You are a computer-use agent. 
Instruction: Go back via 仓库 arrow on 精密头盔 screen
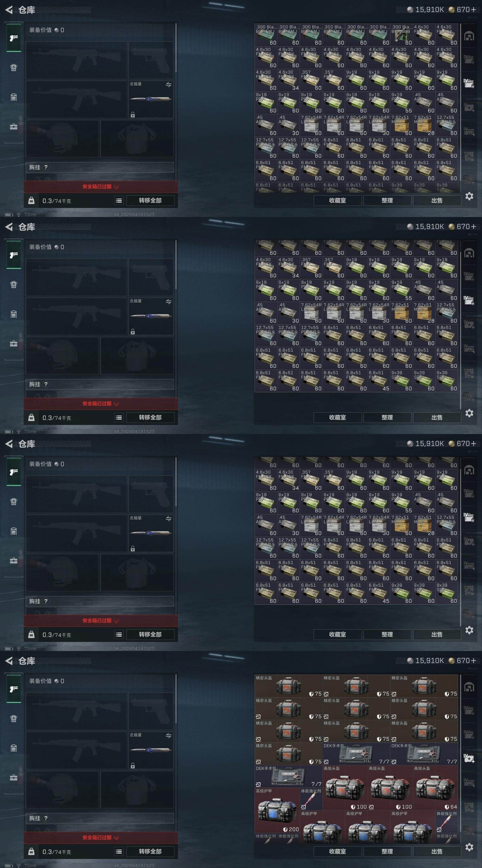[9, 661]
